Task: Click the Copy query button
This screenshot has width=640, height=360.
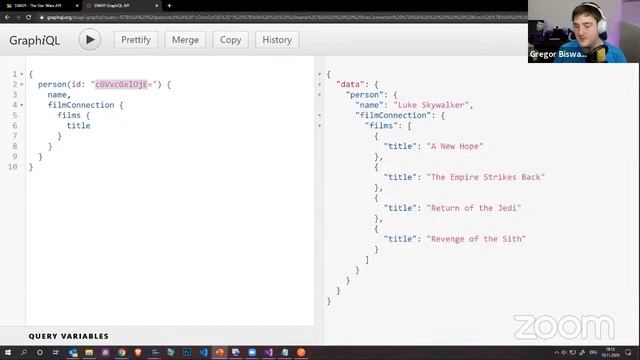Action: [231, 40]
